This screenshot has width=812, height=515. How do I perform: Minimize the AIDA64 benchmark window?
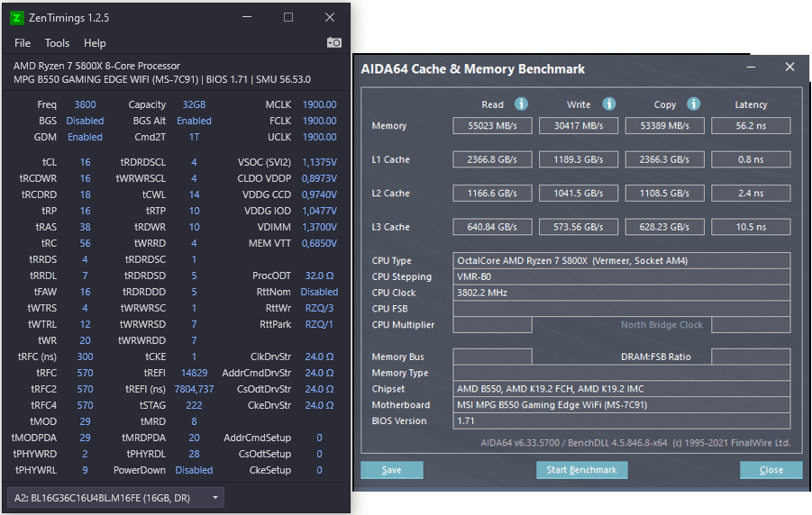(x=751, y=68)
